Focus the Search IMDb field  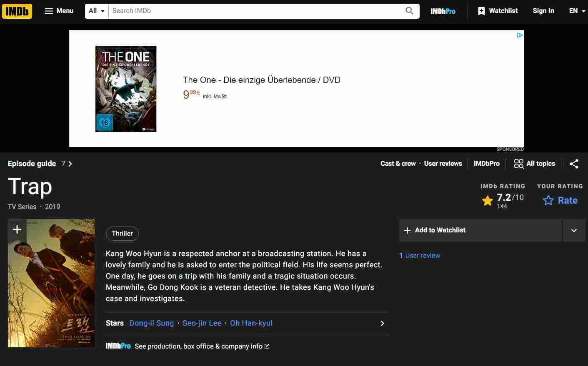point(254,11)
